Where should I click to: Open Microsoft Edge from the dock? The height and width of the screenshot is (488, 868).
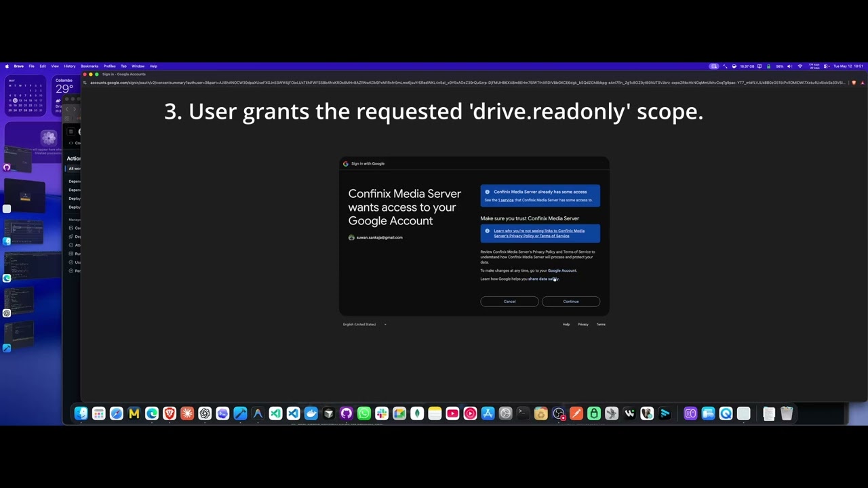coord(152,413)
